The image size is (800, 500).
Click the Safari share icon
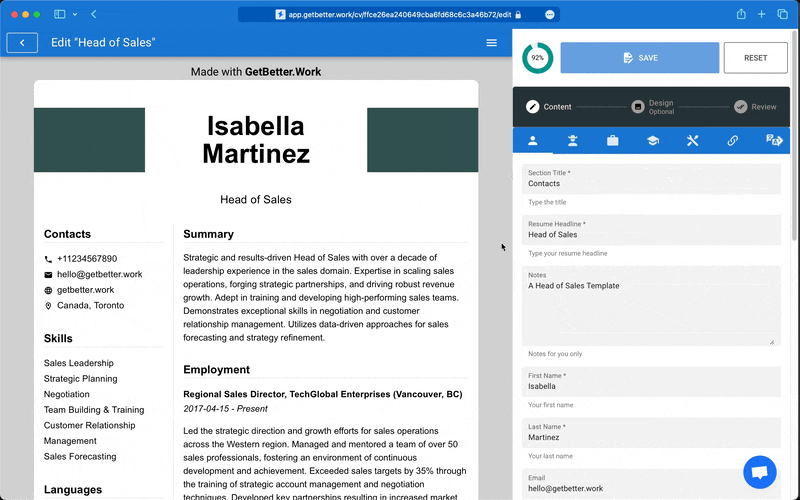(741, 14)
